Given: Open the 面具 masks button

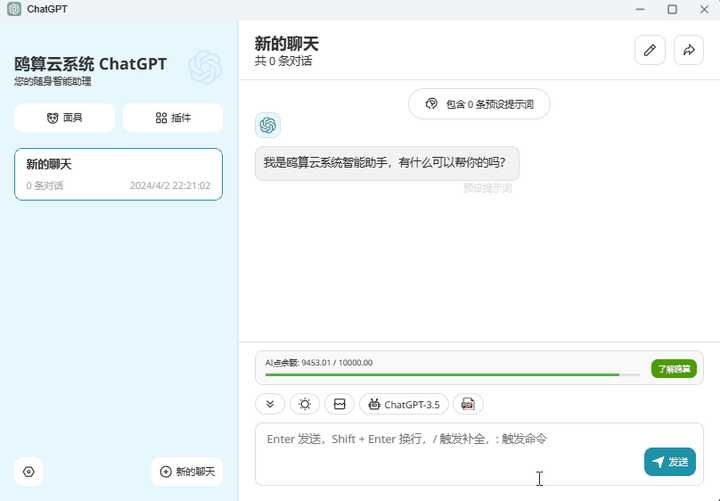Looking at the screenshot, I should point(64,118).
